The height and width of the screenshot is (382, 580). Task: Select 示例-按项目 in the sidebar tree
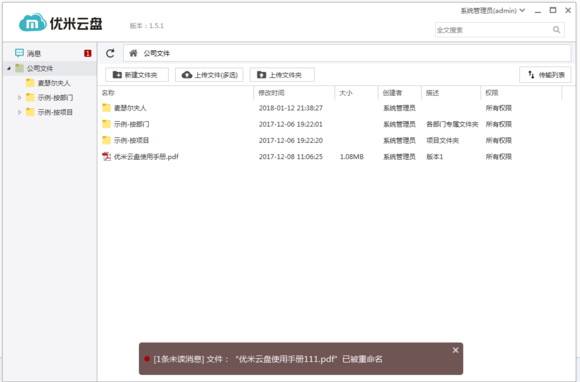(x=55, y=112)
